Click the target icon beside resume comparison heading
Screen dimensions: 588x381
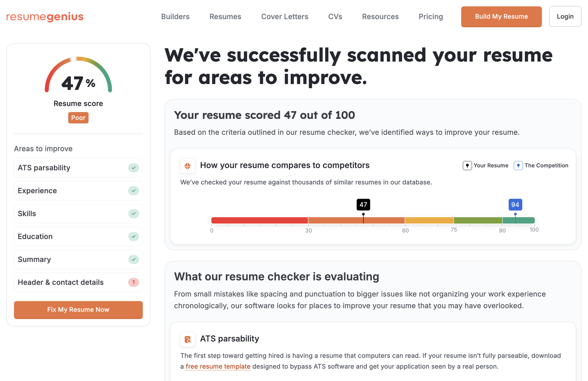coord(188,166)
